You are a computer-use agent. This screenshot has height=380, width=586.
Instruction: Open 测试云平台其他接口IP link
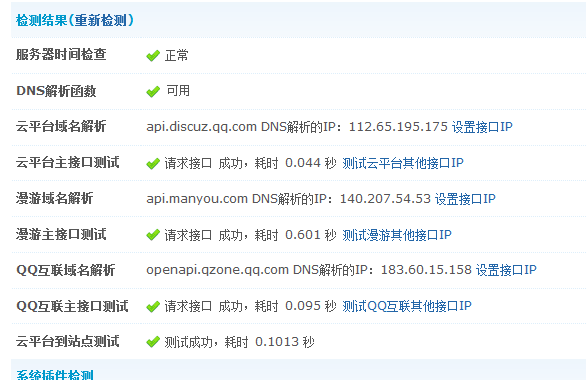[403, 163]
